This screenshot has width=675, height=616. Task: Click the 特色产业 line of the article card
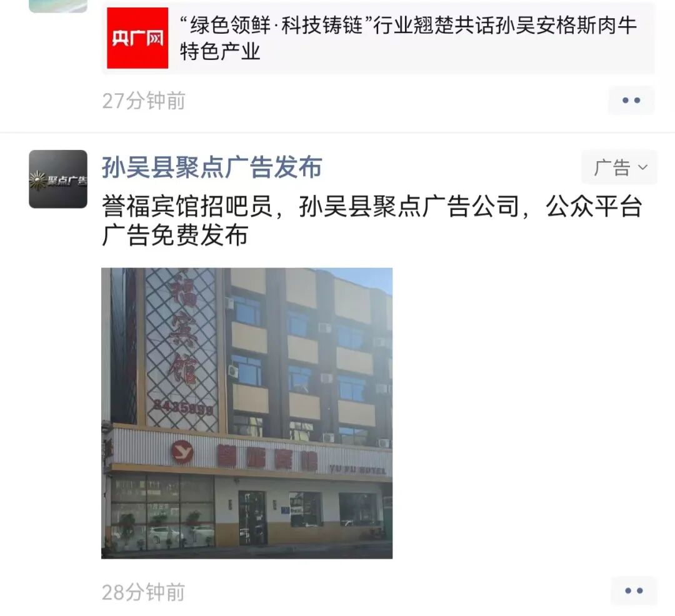click(219, 51)
